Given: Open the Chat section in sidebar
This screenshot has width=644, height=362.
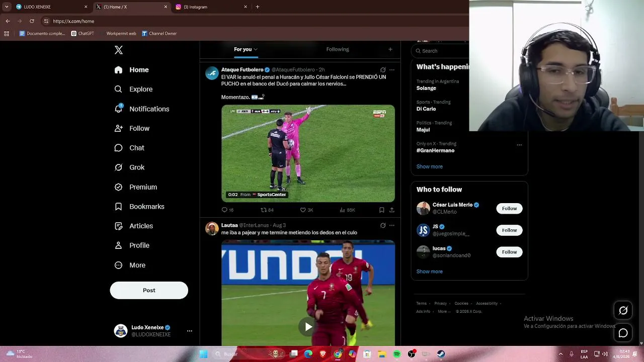Looking at the screenshot, I should pos(129,148).
